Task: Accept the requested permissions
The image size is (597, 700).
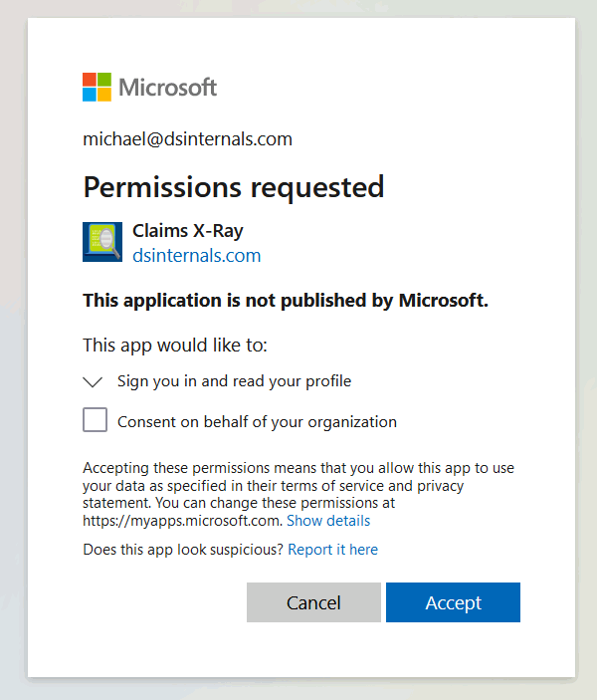Action: click(453, 602)
